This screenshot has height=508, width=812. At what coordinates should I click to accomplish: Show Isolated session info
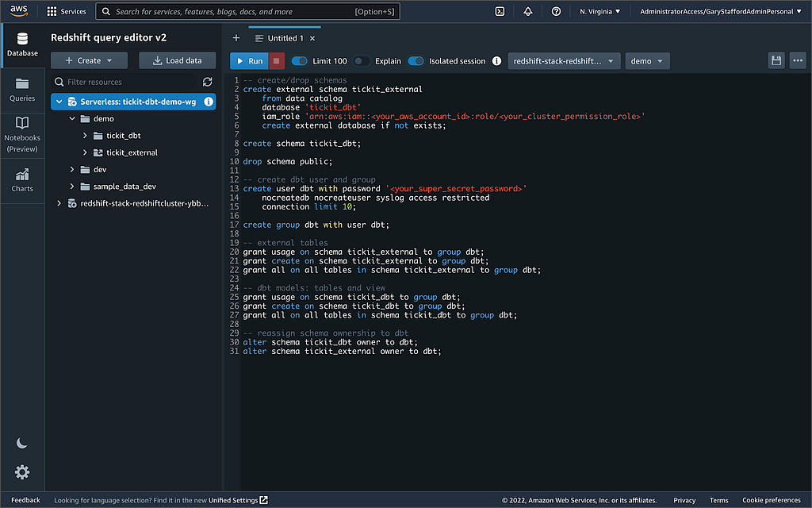[x=496, y=60]
